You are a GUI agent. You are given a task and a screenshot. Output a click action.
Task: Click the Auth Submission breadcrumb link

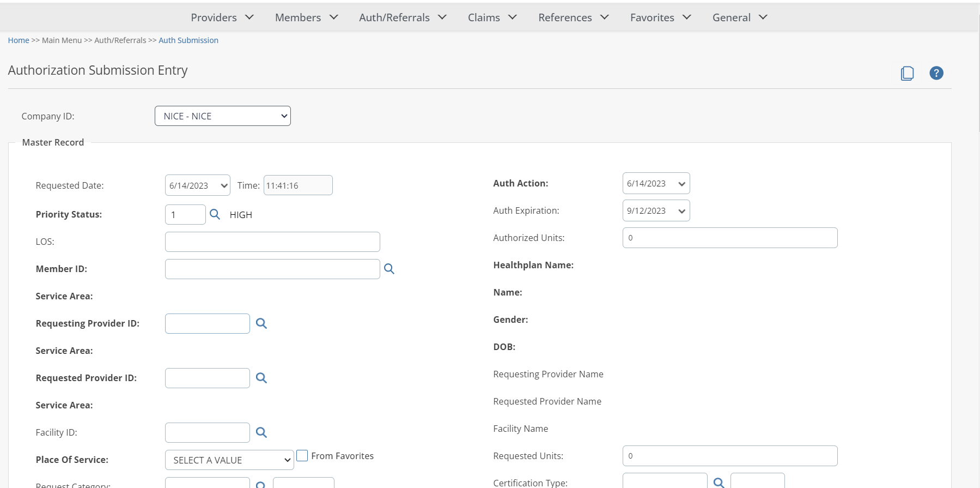pos(188,40)
